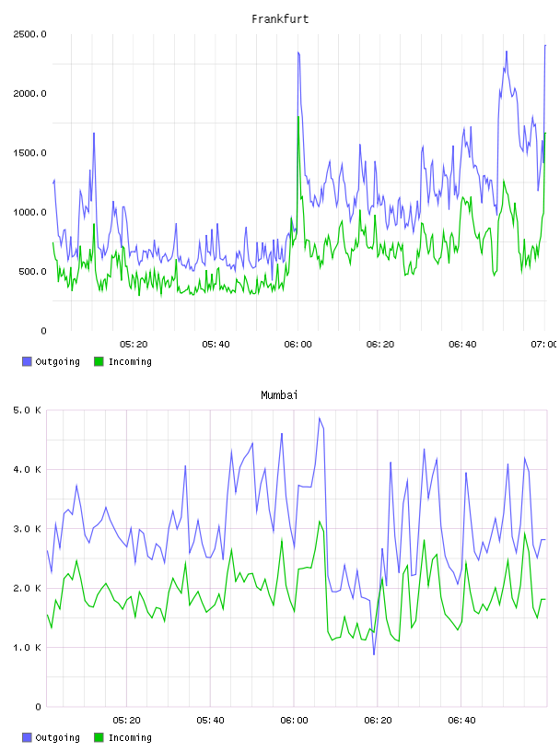Screen dimensions: 560x752
Task: Click Frankfurt green Incoming legend swatch
Action: coord(99,361)
